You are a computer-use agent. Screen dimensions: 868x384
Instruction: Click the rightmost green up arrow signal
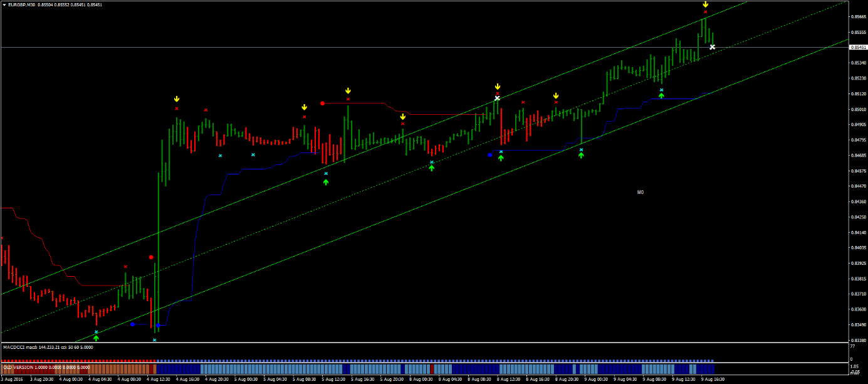click(x=661, y=96)
